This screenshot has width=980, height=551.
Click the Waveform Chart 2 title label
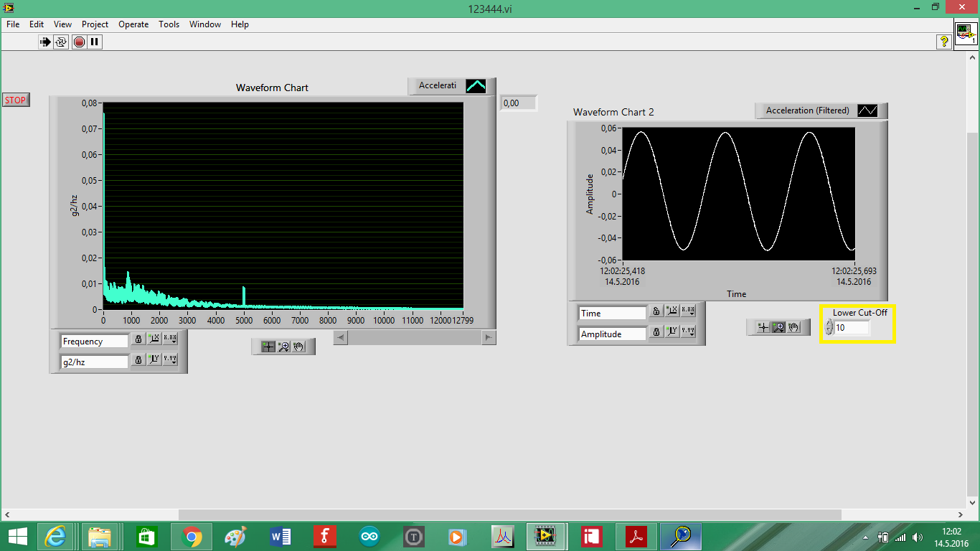613,112
